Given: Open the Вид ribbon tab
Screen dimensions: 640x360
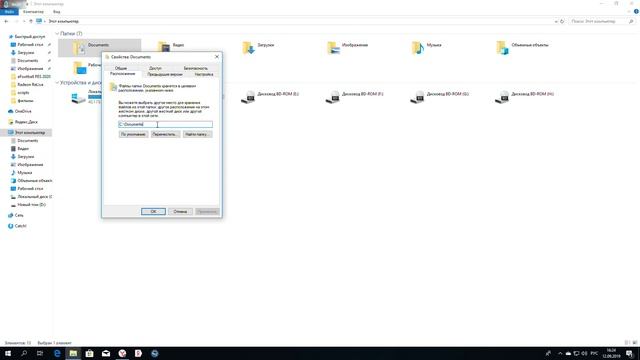Looking at the screenshot, I should [56, 12].
